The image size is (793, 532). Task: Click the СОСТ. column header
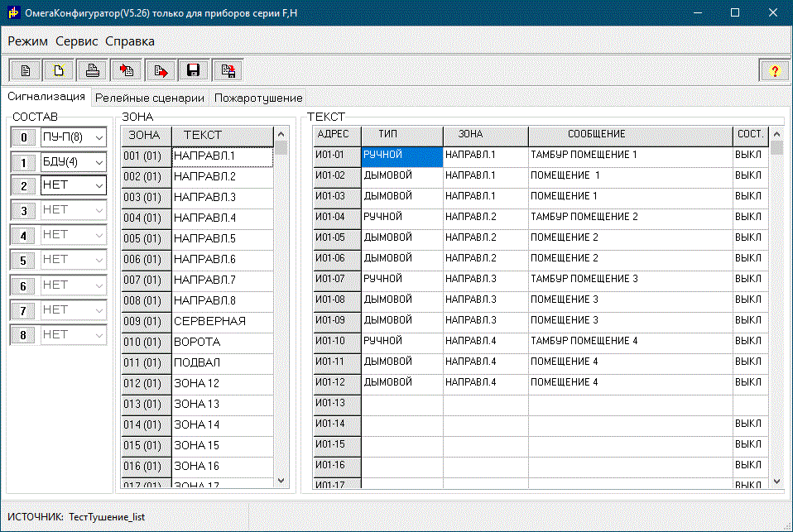click(x=751, y=136)
